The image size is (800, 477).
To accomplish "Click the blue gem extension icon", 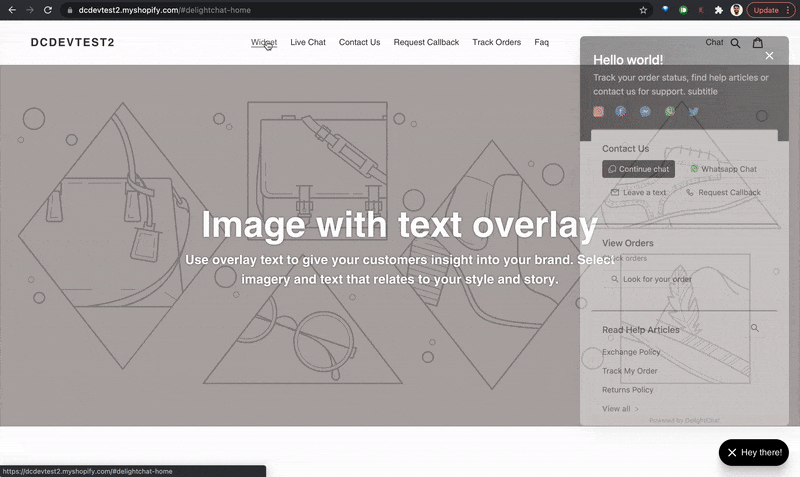I will click(x=665, y=10).
